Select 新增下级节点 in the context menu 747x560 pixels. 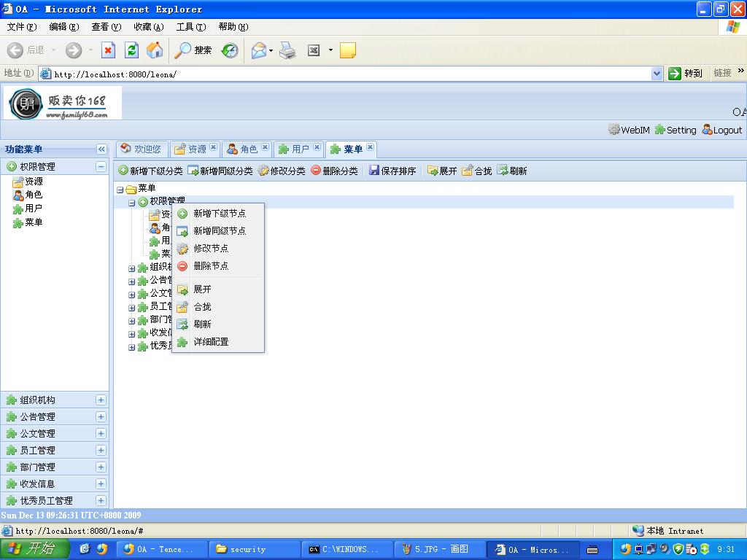point(217,214)
